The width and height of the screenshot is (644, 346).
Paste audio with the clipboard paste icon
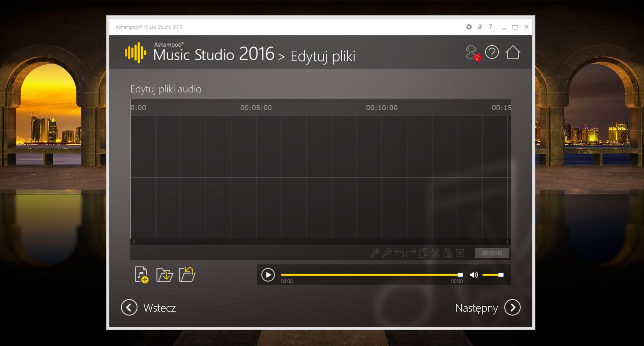click(x=447, y=253)
